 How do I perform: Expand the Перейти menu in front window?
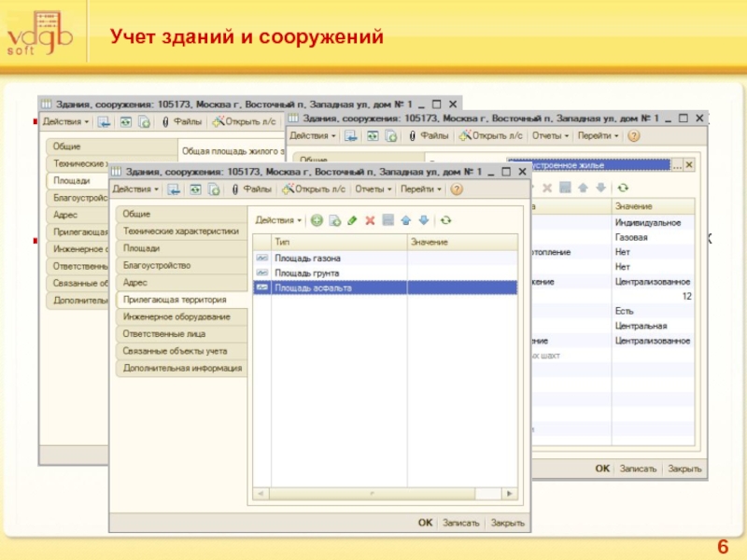tap(421, 189)
